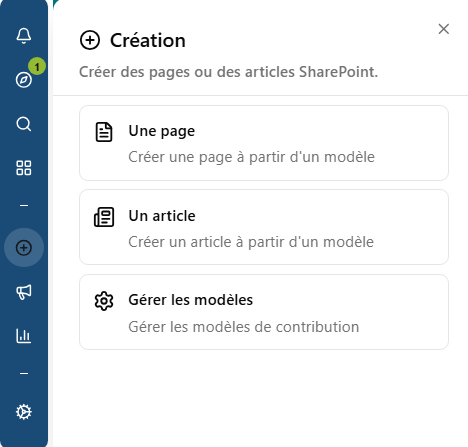Image resolution: width=468 pixels, height=447 pixels.
Task: Click text 'Créer un article à partir d'un modèle'
Action: pyautogui.click(x=251, y=242)
